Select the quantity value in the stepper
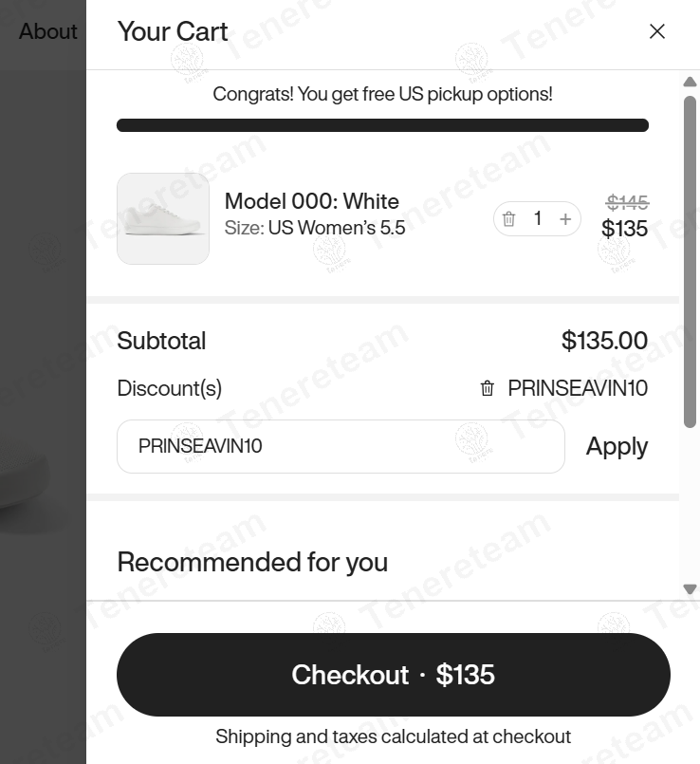The image size is (700, 764). click(x=538, y=219)
